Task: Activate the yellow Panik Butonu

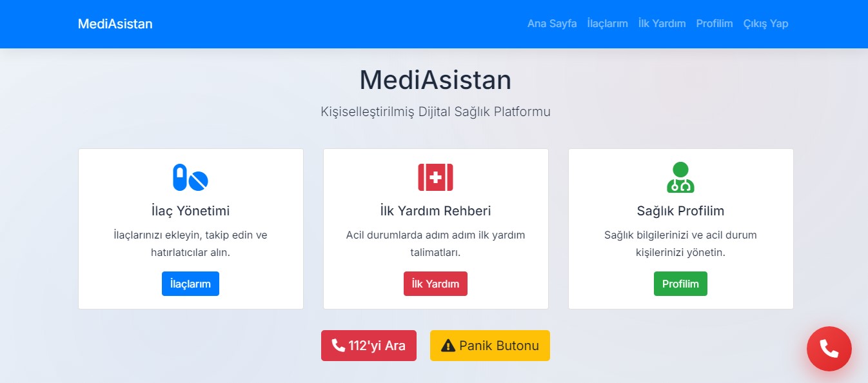Action: 489,346
